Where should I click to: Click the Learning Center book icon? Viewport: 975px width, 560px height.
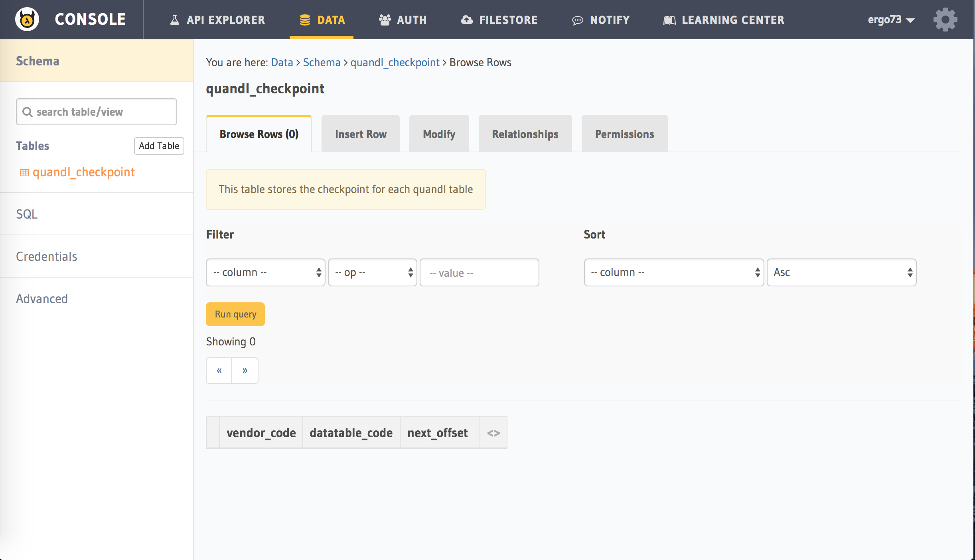[669, 20]
